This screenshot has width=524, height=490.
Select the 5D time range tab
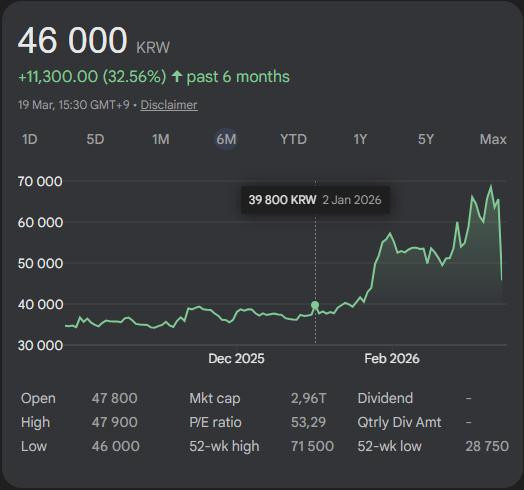tap(95, 139)
